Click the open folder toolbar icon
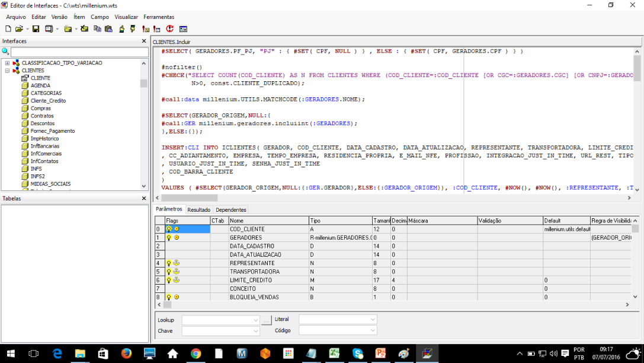The height and width of the screenshot is (363, 644). click(x=19, y=28)
